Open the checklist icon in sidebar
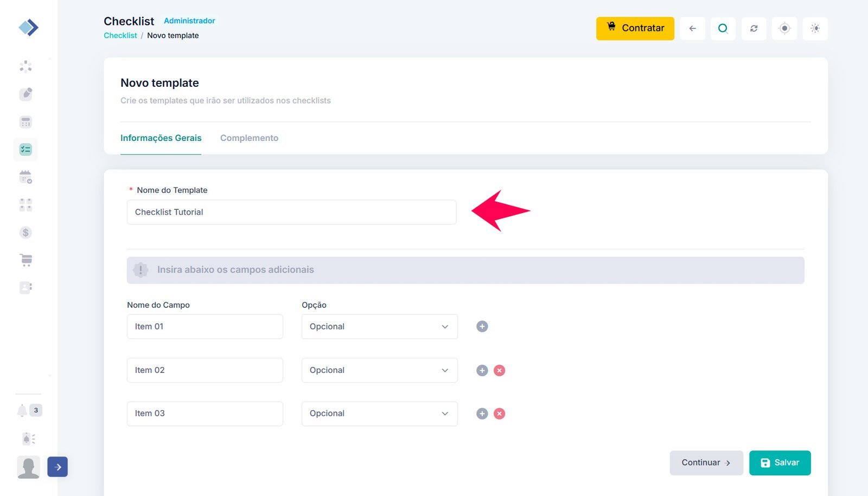The width and height of the screenshot is (868, 496). 25,150
